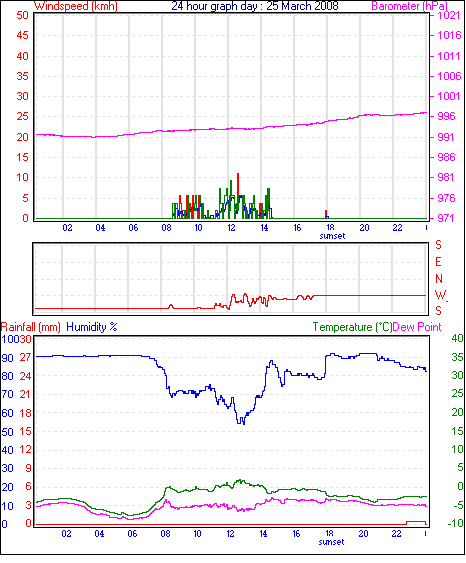Select the 976 barometer scale value
466x563 pixels.
pos(446,198)
